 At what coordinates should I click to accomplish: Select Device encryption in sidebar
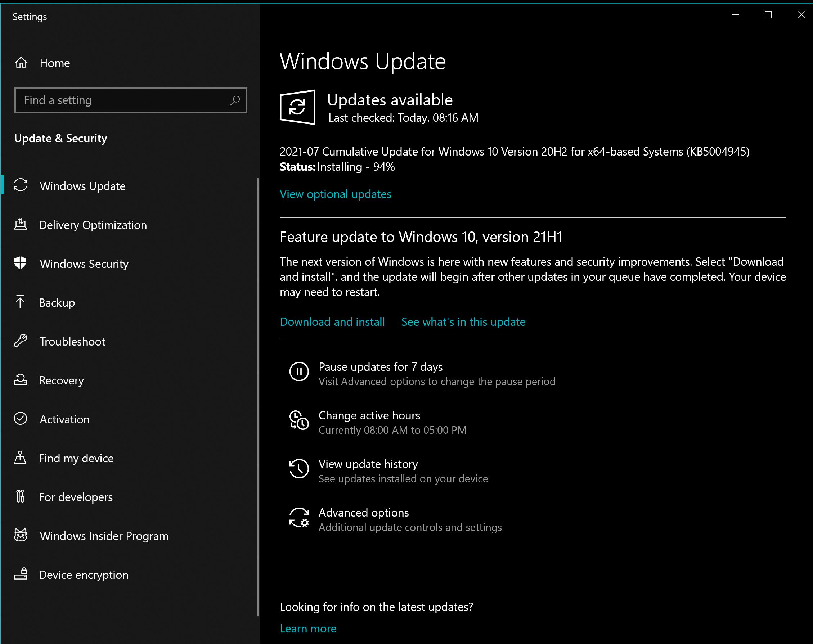[84, 575]
